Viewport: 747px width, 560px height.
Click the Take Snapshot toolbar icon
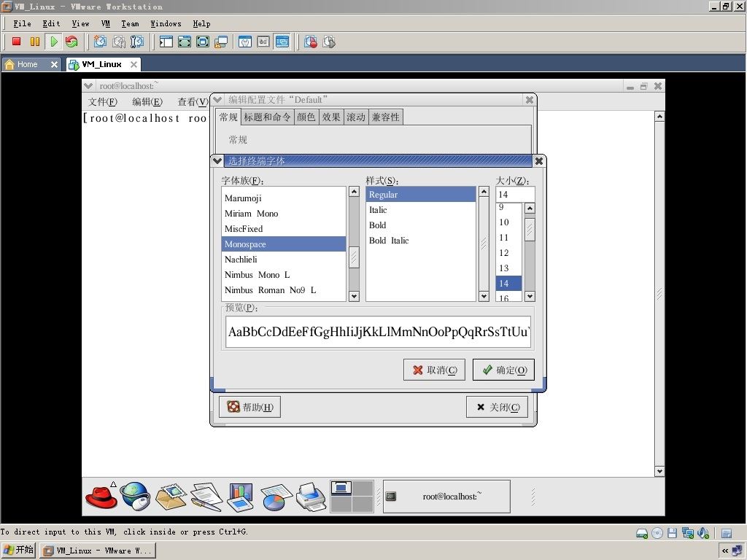[100, 42]
